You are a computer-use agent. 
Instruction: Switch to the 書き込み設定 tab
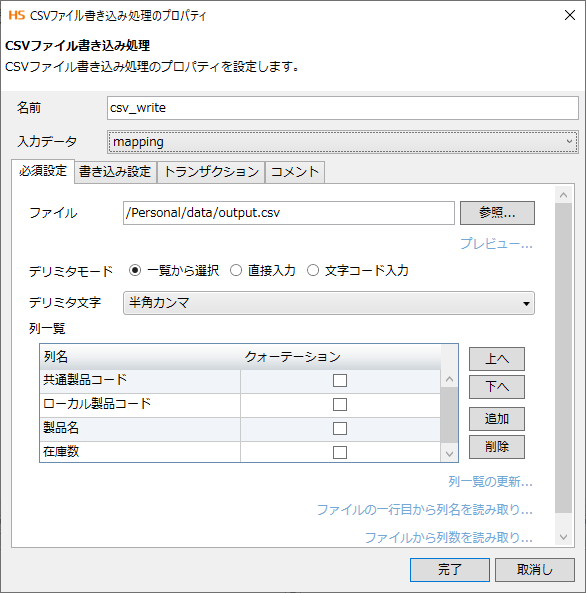click(115, 172)
